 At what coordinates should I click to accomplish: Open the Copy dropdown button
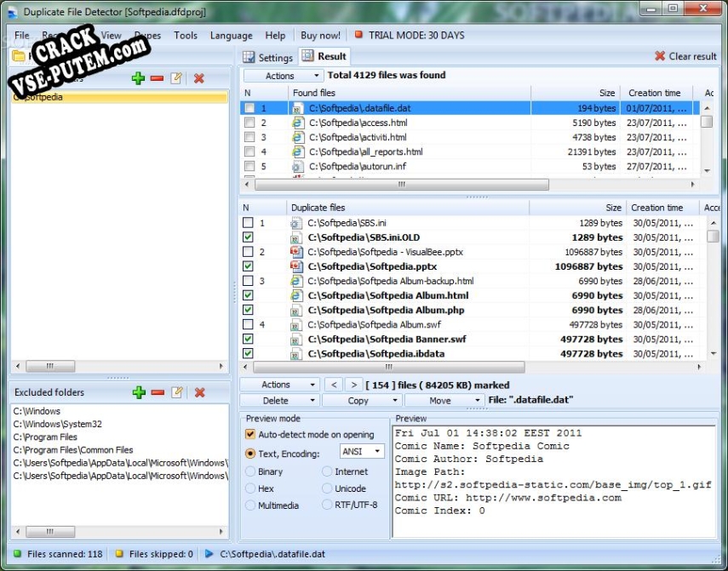click(x=362, y=400)
